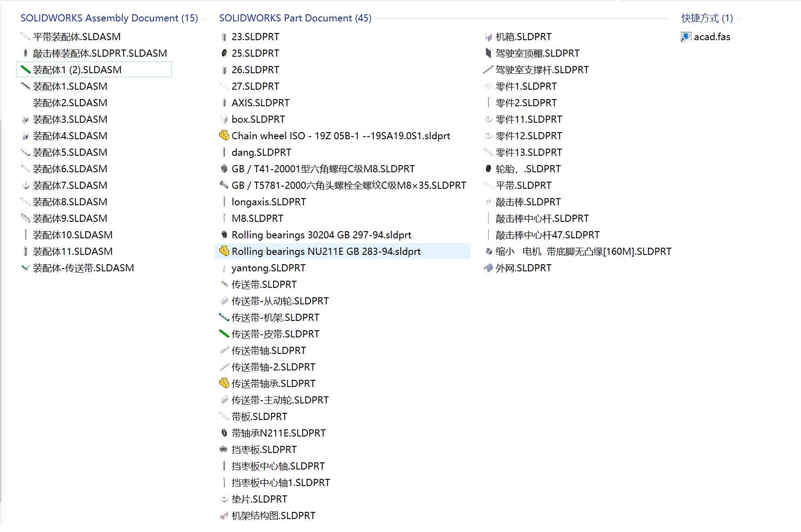The height and width of the screenshot is (532, 801).
Task: Click the 机架结构图.SLDPRT file icon
Action: [224, 515]
